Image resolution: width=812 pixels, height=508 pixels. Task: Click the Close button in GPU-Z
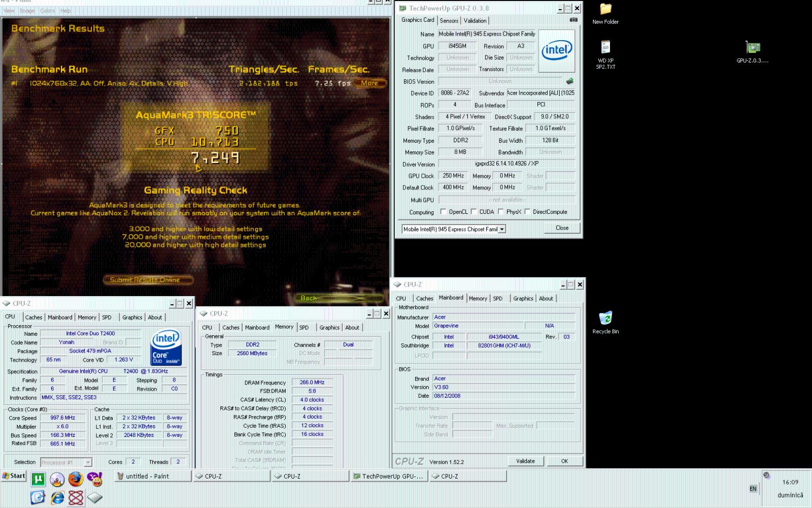(562, 228)
